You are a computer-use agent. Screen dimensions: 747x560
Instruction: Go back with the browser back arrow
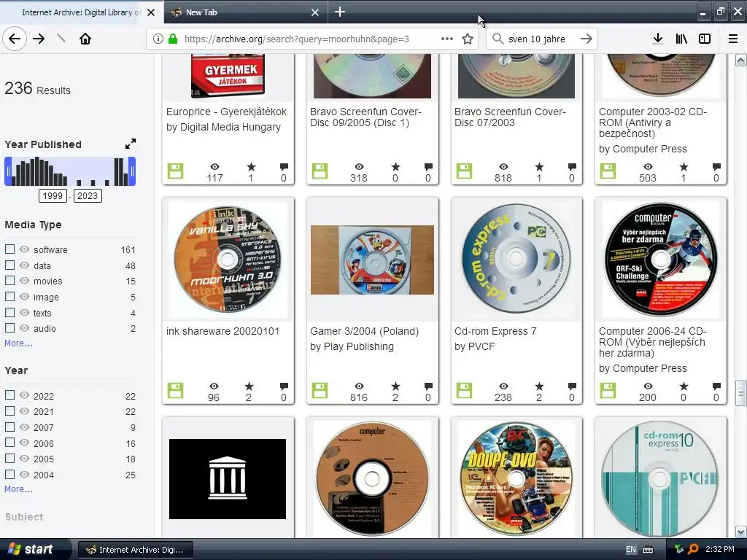[15, 39]
